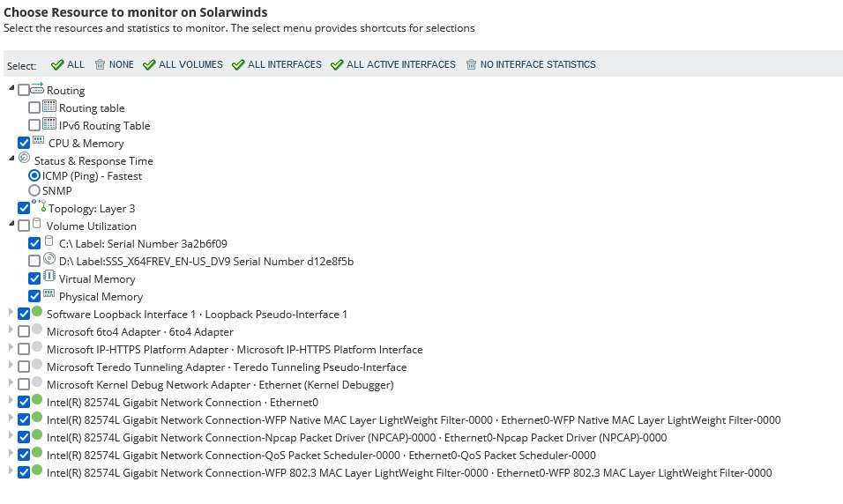Viewport: 843px width, 504px height.
Task: Click the IPv6 Routing Table icon
Action: pyautogui.click(x=49, y=124)
